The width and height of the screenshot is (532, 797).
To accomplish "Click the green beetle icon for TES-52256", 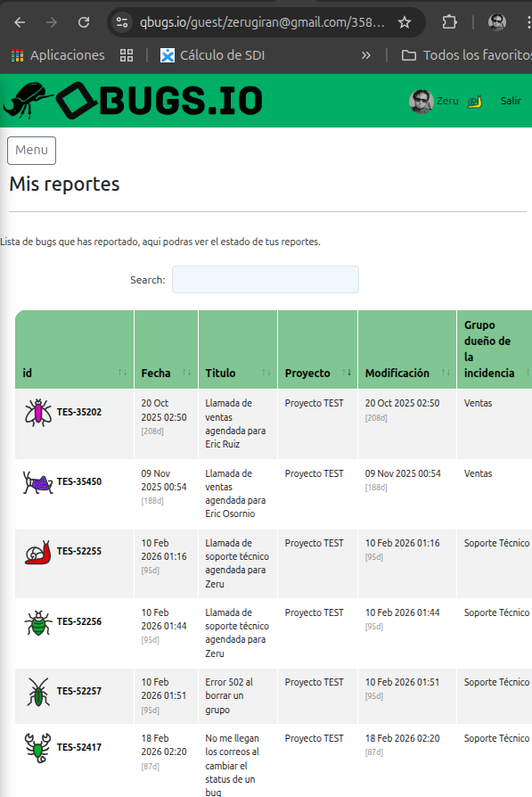I will pos(38,622).
